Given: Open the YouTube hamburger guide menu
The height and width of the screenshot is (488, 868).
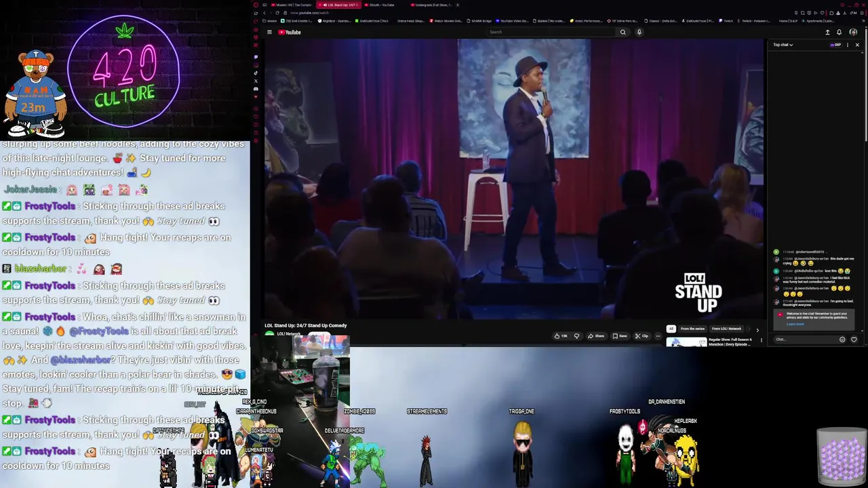Looking at the screenshot, I should 269,32.
